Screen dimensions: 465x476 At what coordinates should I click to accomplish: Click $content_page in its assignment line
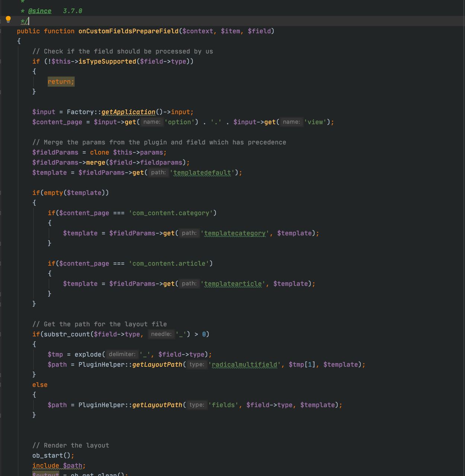(57, 122)
